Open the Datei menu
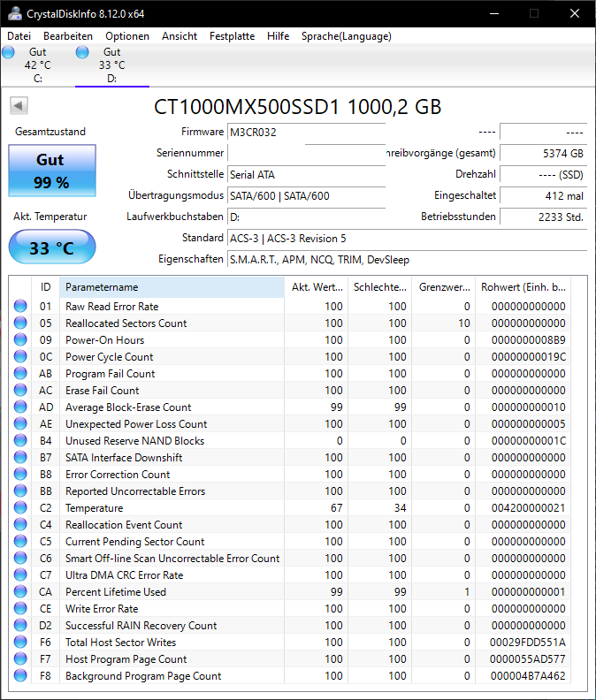Image resolution: width=596 pixels, height=700 pixels. pos(19,36)
